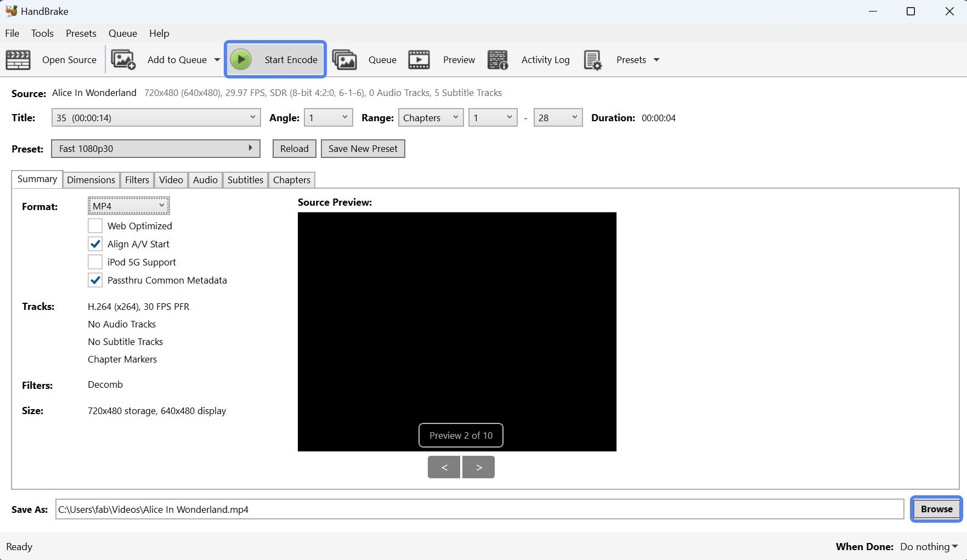Viewport: 967px width, 560px height.
Task: Open the Presets panel icon
Action: [x=593, y=59]
